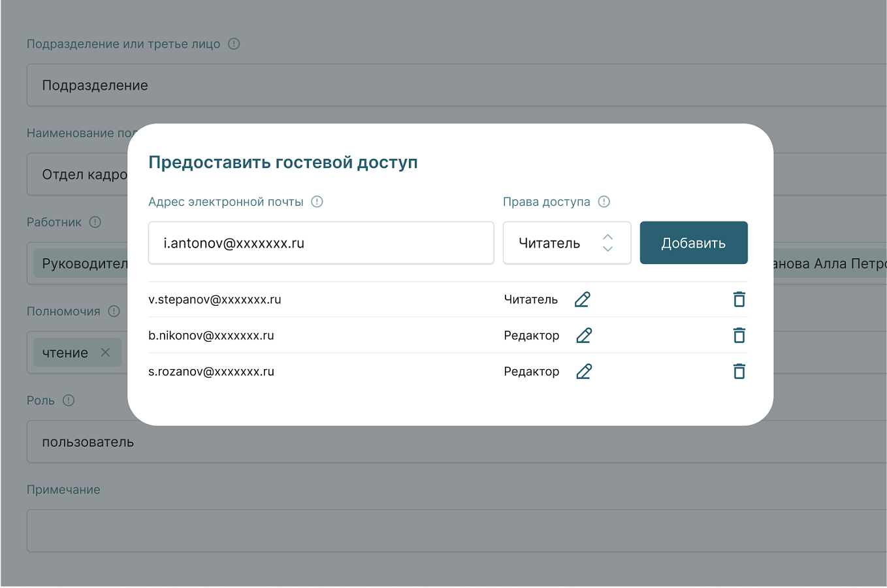Edit access rights for v.stepanov@xxxxxxx.ru

pos(582,299)
